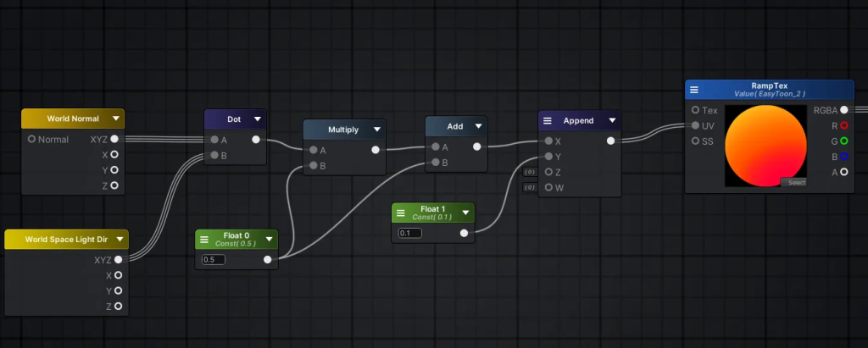The width and height of the screenshot is (868, 348).
Task: Collapse the World Space Light Dir node arrow
Action: [120, 240]
